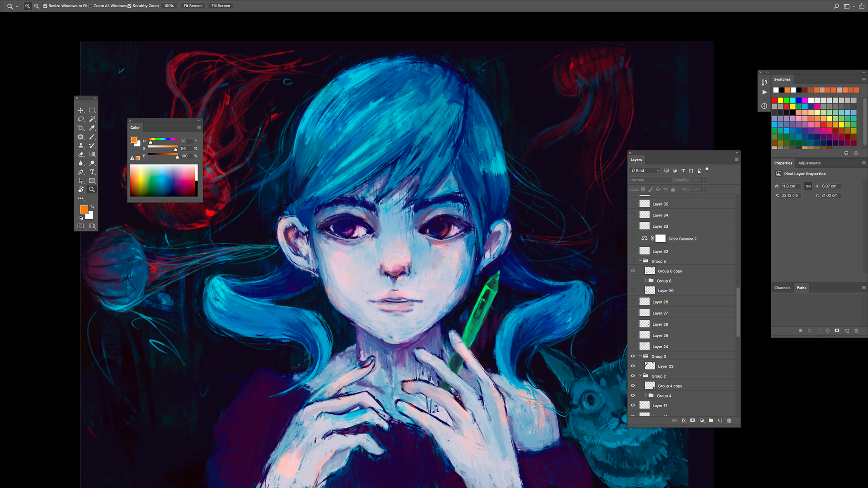Enable Zoom All Windows checkbox
The width and height of the screenshot is (868, 488).
91,6
